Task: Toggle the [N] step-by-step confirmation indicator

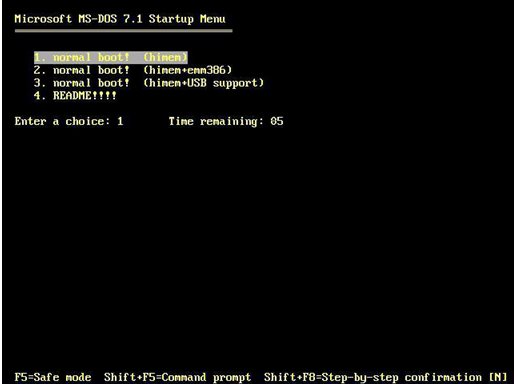Action: (x=498, y=377)
